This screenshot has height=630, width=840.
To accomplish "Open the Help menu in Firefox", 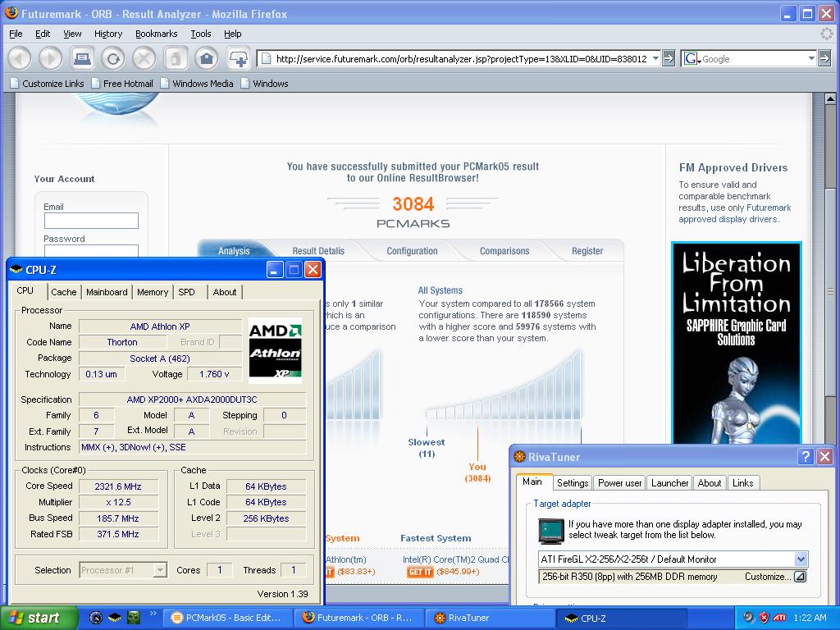I will tap(232, 34).
